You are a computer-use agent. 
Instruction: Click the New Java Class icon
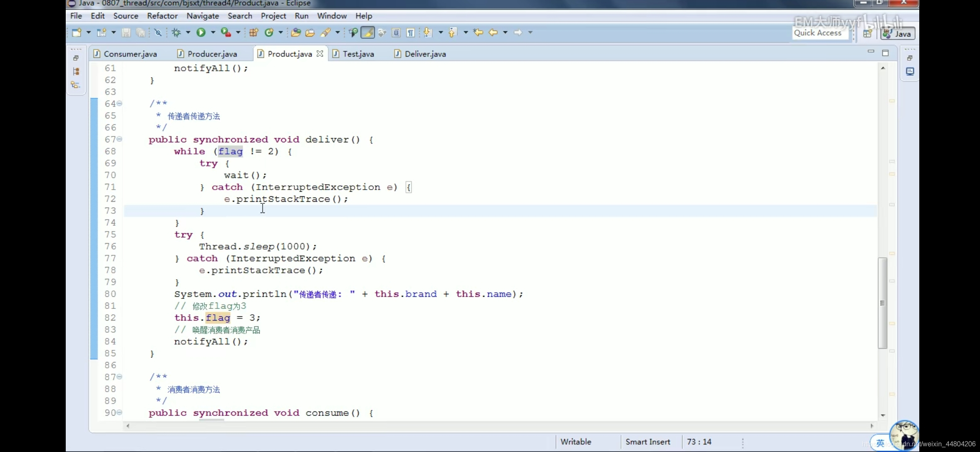[269, 33]
